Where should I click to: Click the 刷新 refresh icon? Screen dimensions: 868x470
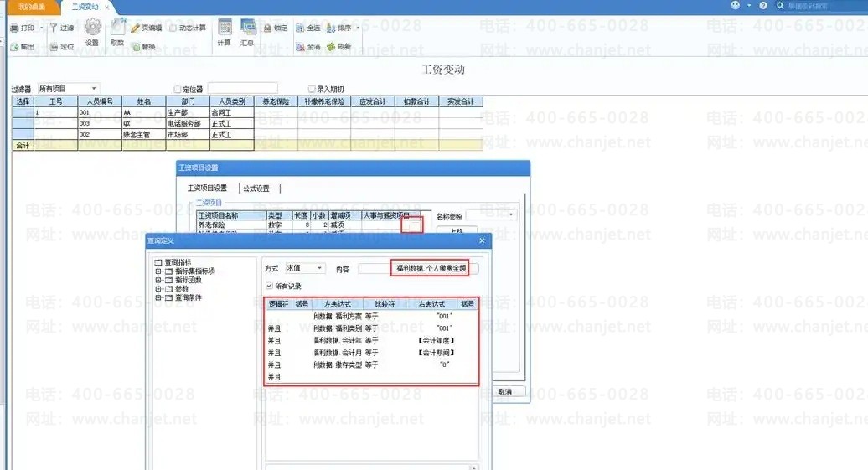click(x=332, y=47)
